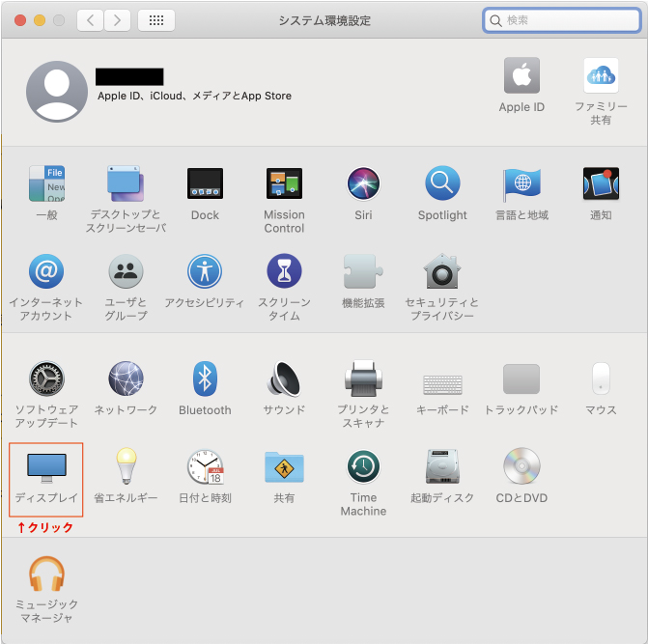This screenshot has width=648, height=644.
Task: Open マウス (Mouse) preferences
Action: coord(601,378)
